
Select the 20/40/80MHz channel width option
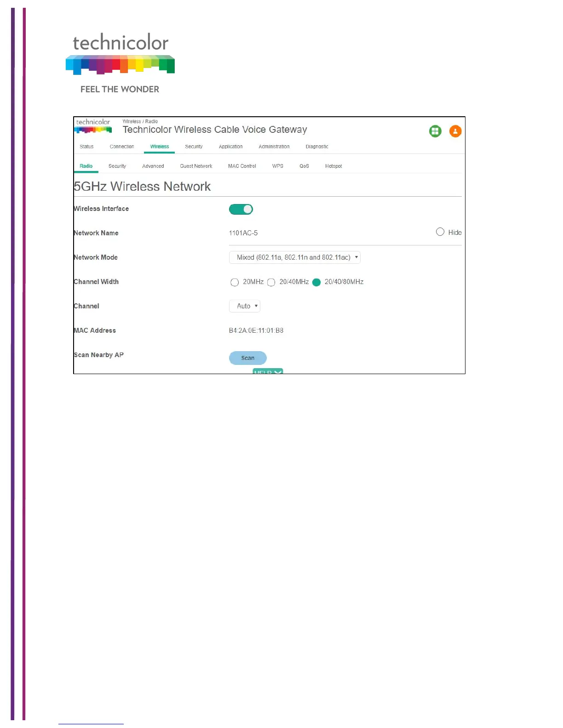point(316,282)
